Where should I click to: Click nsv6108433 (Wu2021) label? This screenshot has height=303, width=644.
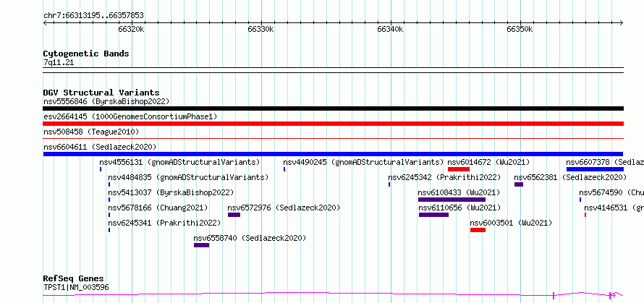click(x=459, y=192)
